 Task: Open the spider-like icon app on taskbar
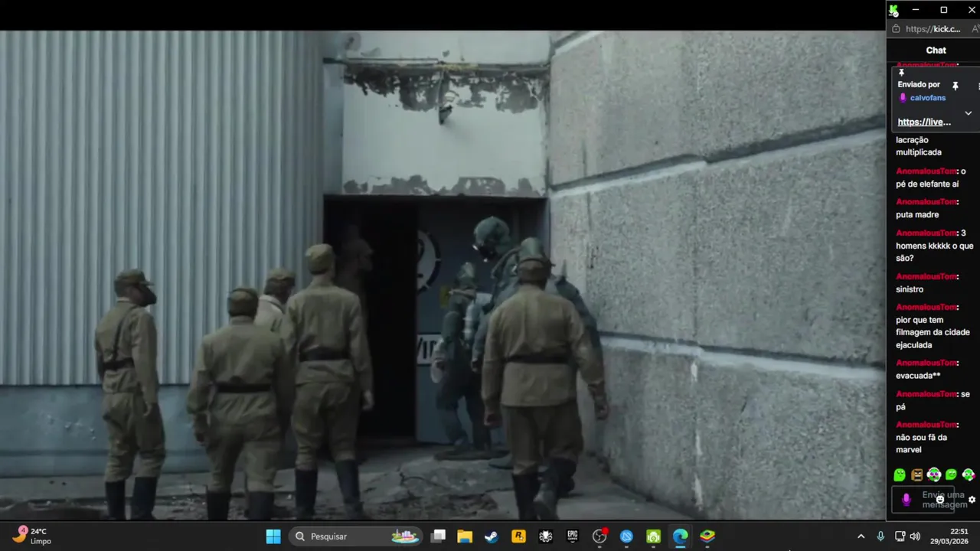(x=546, y=536)
